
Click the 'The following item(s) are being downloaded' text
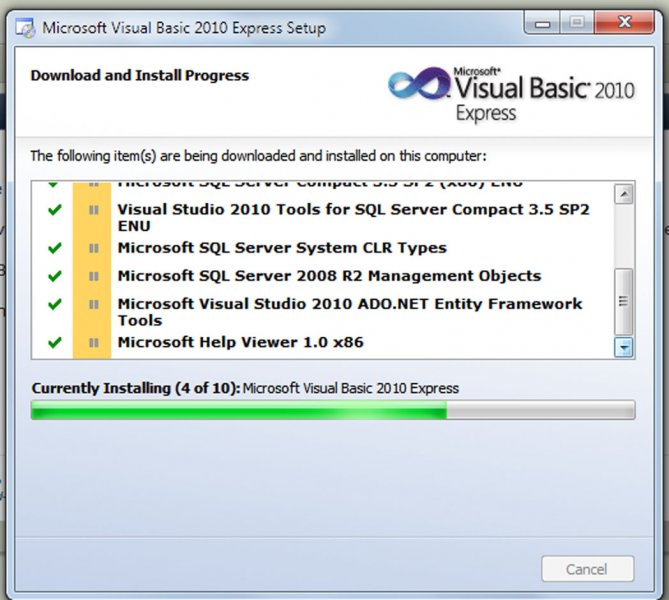(x=258, y=156)
